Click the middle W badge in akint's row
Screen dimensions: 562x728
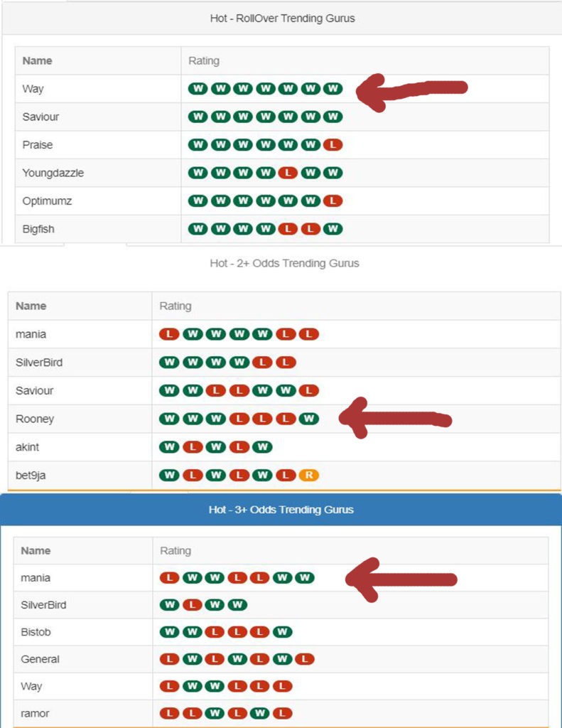(216, 447)
